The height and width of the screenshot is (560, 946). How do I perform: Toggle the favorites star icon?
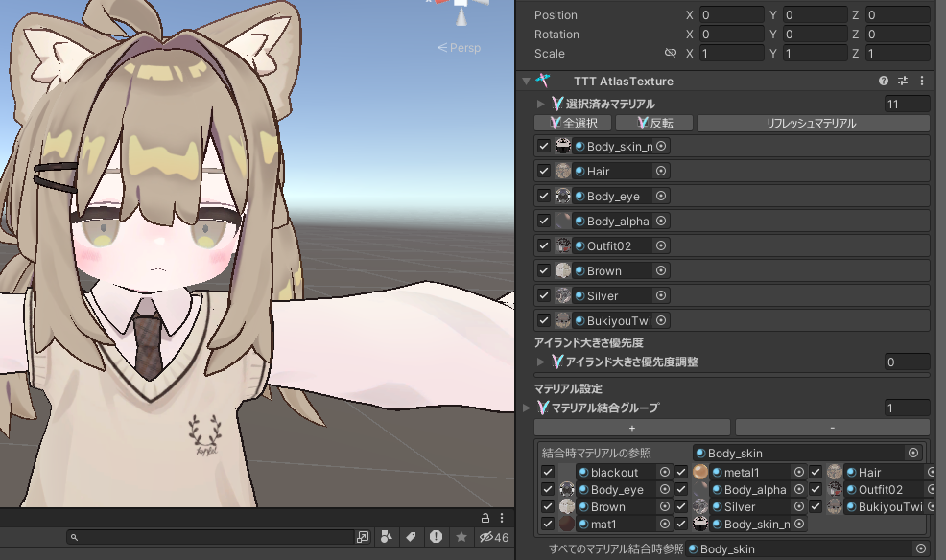point(461,537)
